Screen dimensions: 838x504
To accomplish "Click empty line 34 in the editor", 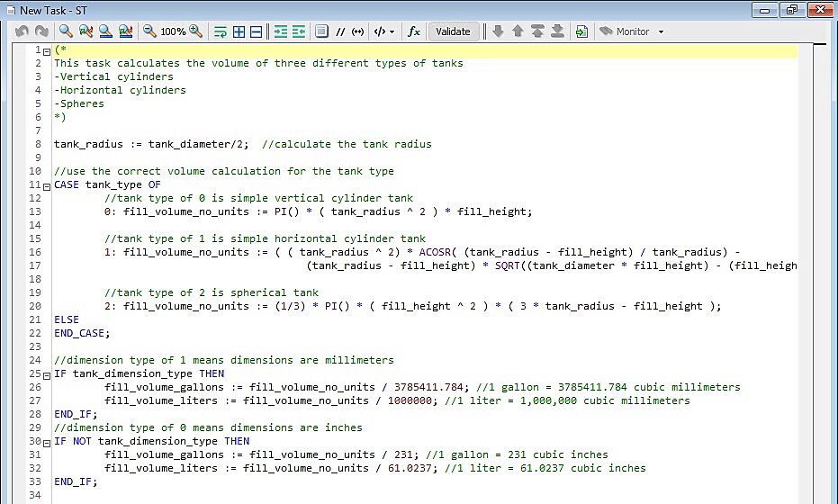I will 425,495.
